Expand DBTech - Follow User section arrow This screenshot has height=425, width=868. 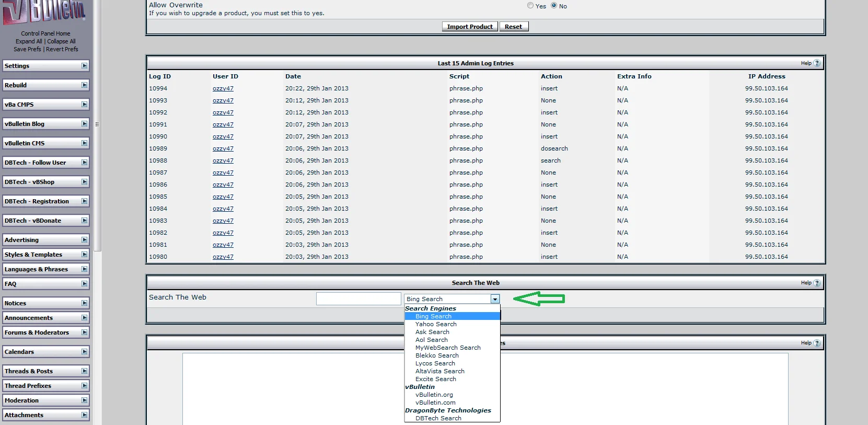[84, 163]
